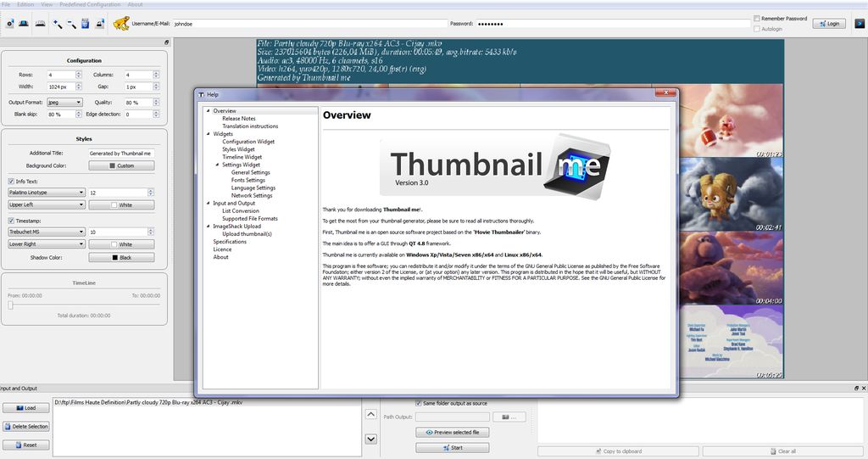Click Copy to clipboard button
The width and height of the screenshot is (868, 459).
(618, 451)
